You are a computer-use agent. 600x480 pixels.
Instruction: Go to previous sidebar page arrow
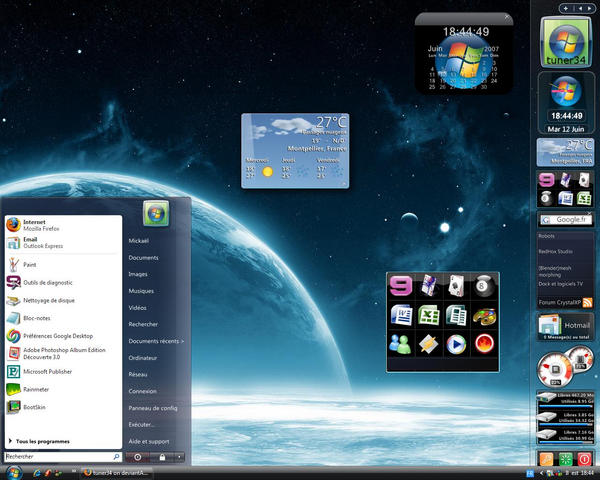(580, 8)
